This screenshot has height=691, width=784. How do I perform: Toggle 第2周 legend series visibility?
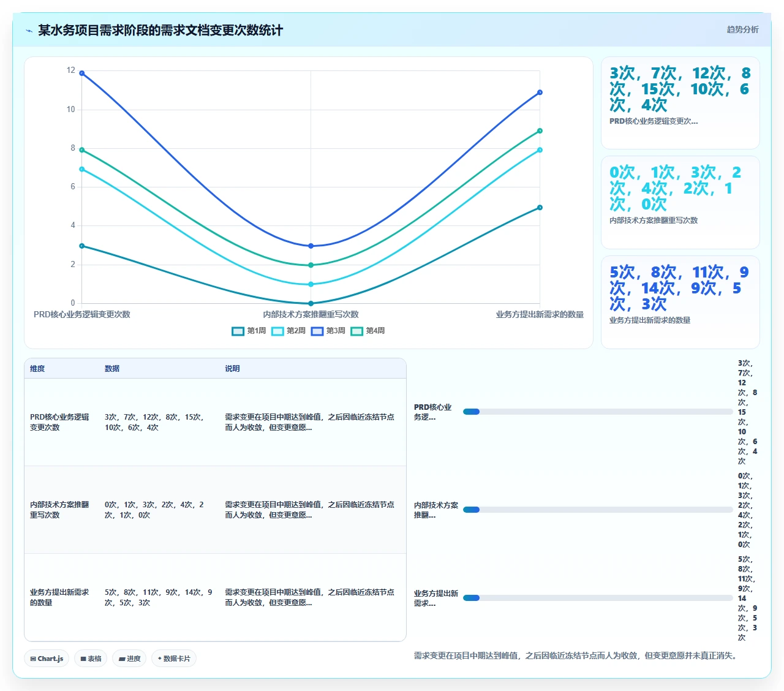(x=288, y=331)
